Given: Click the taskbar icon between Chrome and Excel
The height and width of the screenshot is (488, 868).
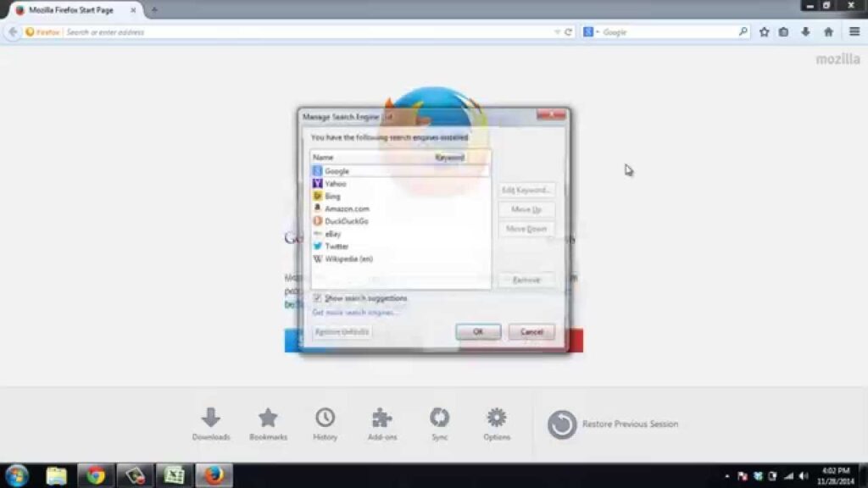Looking at the screenshot, I should [x=135, y=476].
